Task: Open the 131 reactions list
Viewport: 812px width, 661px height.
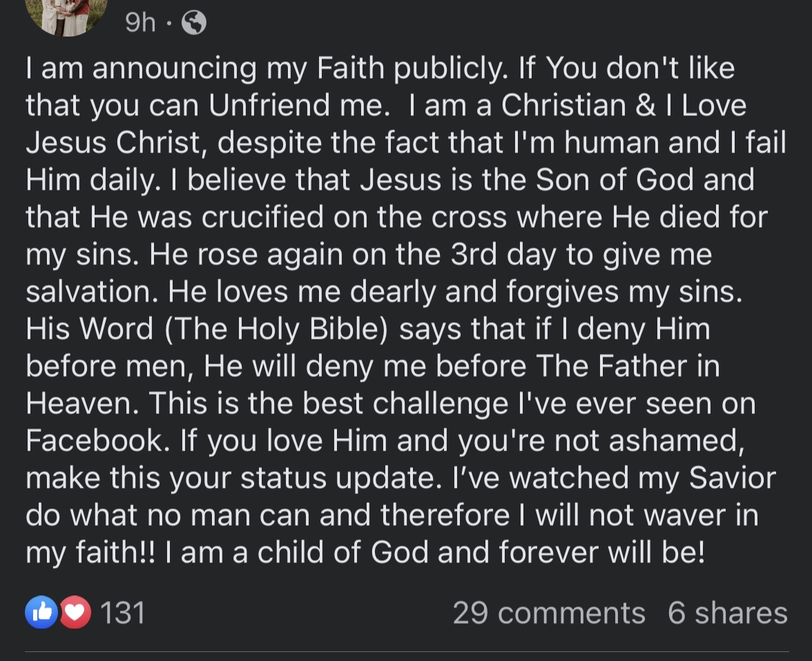Action: [123, 613]
